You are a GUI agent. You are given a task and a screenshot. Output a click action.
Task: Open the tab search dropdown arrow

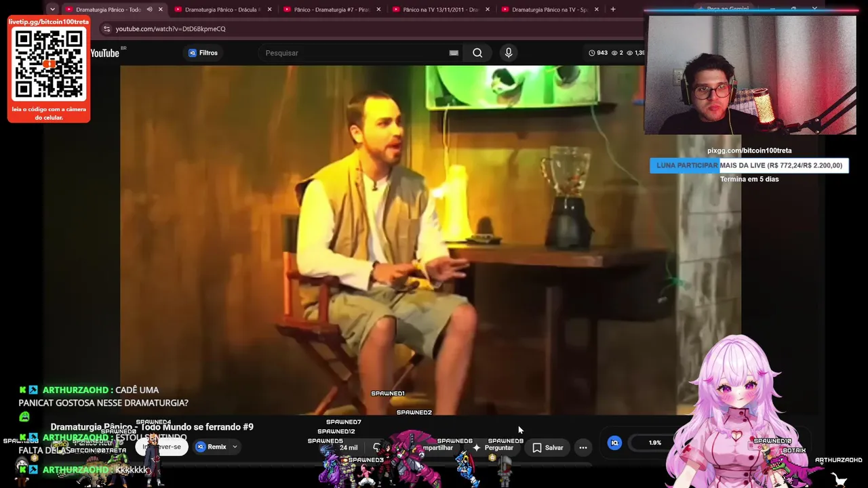coord(52,9)
